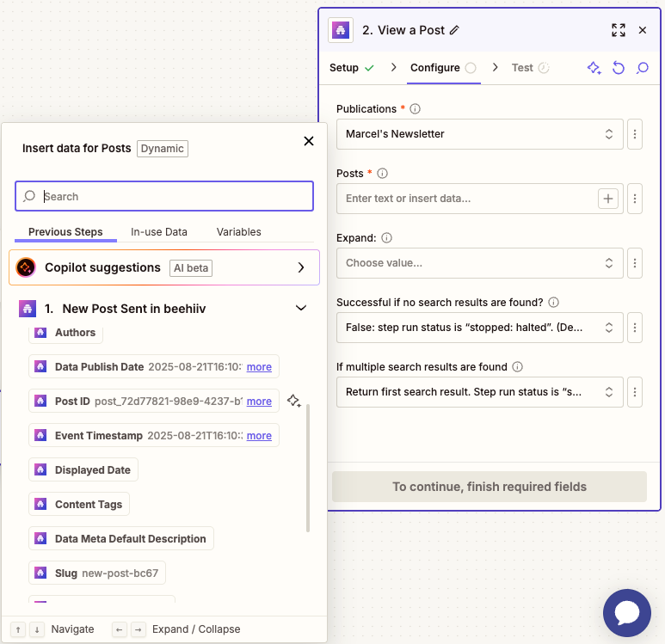Click the undo/refresh arrow icon

click(618, 68)
